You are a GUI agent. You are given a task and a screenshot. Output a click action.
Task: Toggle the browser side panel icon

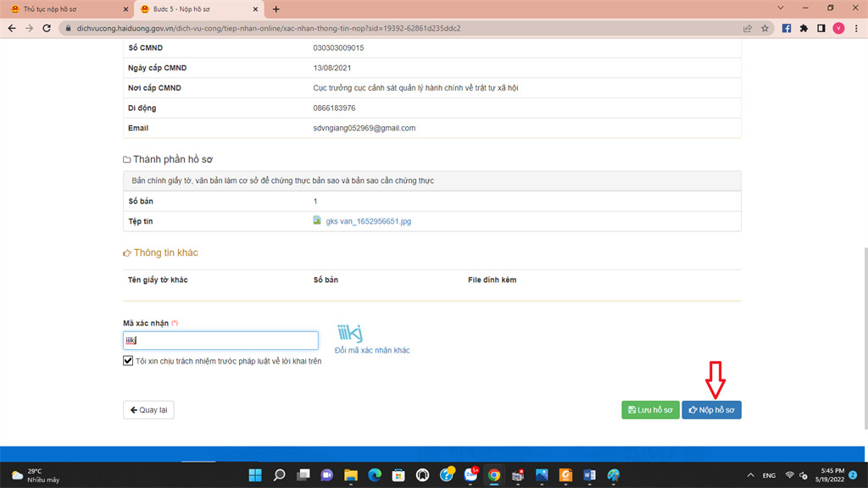point(821,28)
